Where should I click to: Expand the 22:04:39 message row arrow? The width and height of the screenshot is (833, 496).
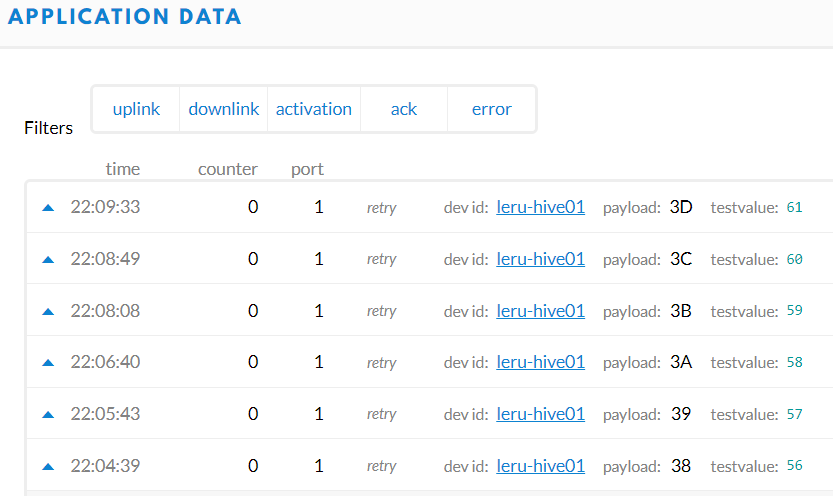[47, 466]
